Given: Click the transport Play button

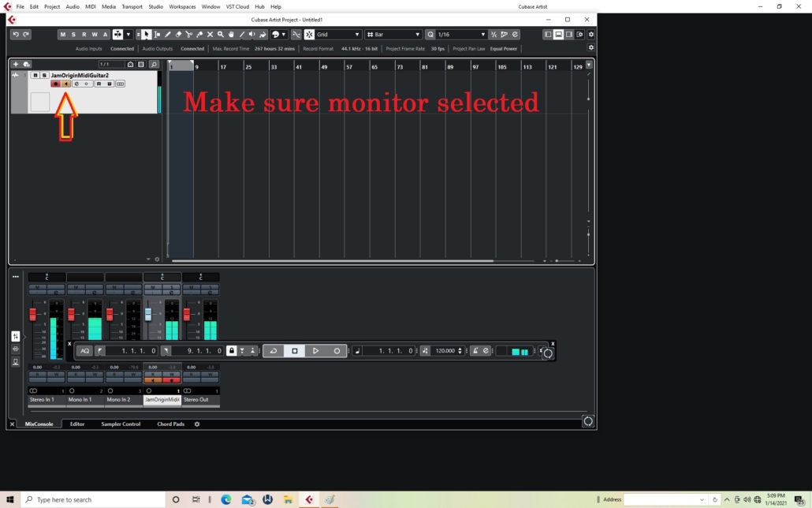Looking at the screenshot, I should tap(315, 351).
